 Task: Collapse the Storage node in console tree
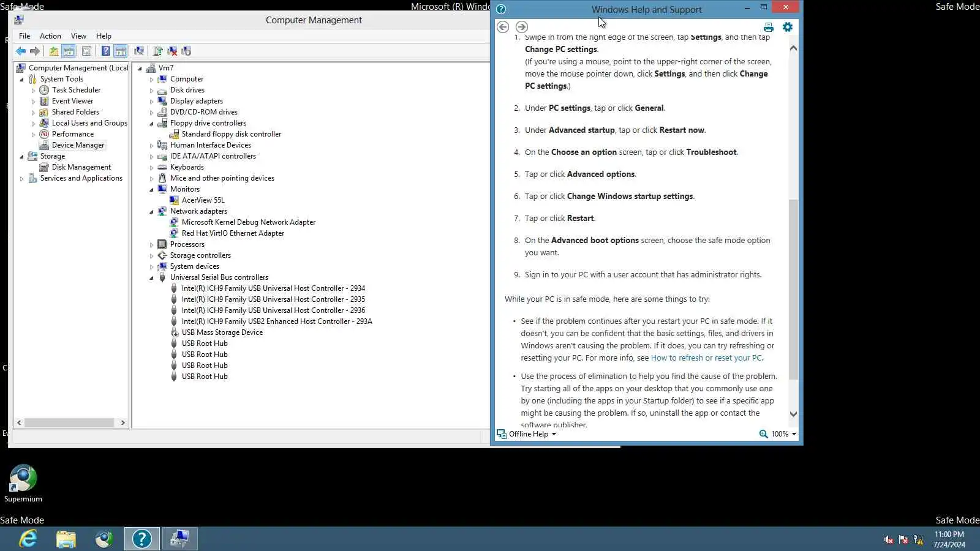[x=22, y=157]
